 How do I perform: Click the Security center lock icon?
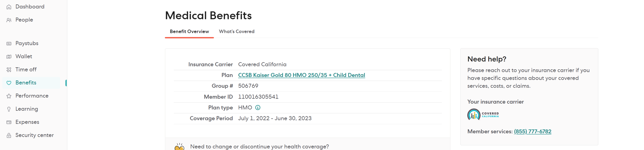pos(9,135)
